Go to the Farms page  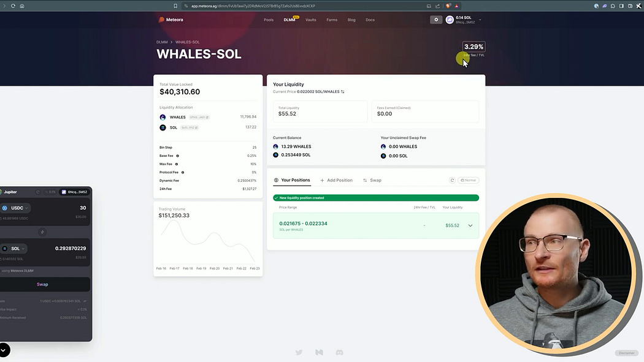[332, 20]
